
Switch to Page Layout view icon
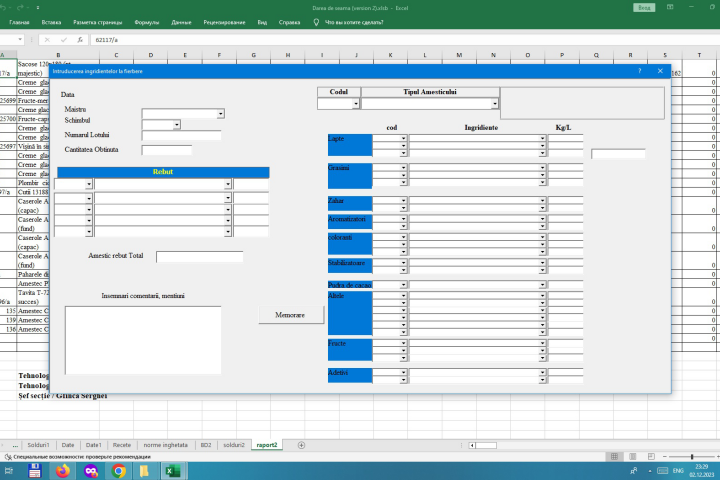tap(633, 457)
